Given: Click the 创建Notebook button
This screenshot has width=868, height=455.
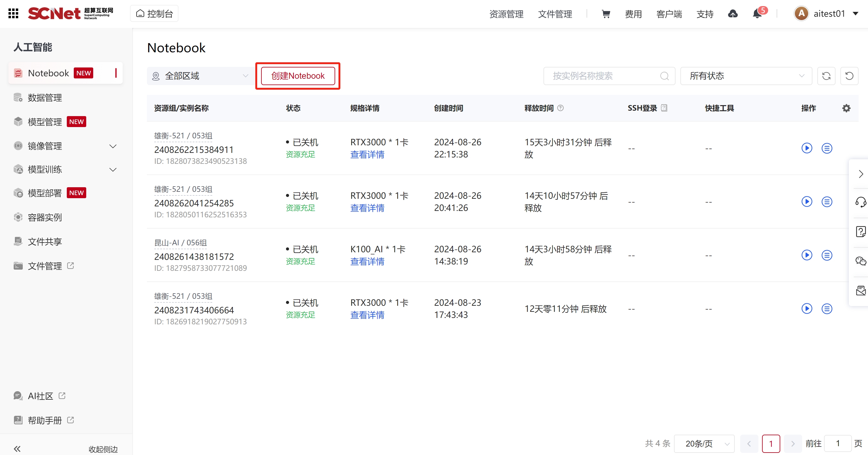Looking at the screenshot, I should pos(298,76).
